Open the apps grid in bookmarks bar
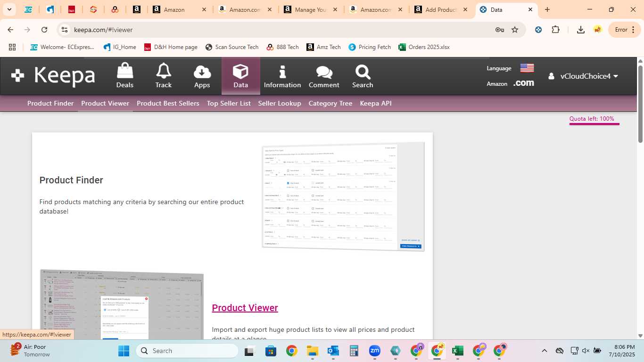This screenshot has height=362, width=644. (x=12, y=47)
